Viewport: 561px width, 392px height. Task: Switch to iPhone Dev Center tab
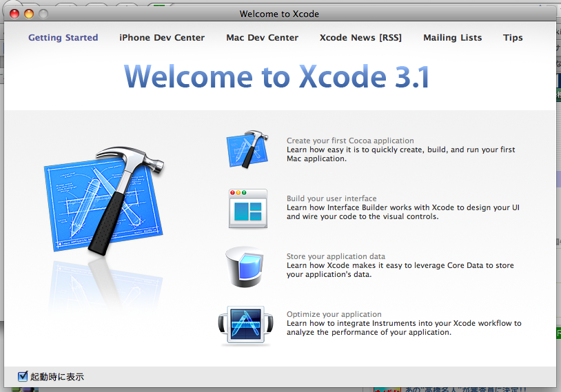pyautogui.click(x=162, y=38)
